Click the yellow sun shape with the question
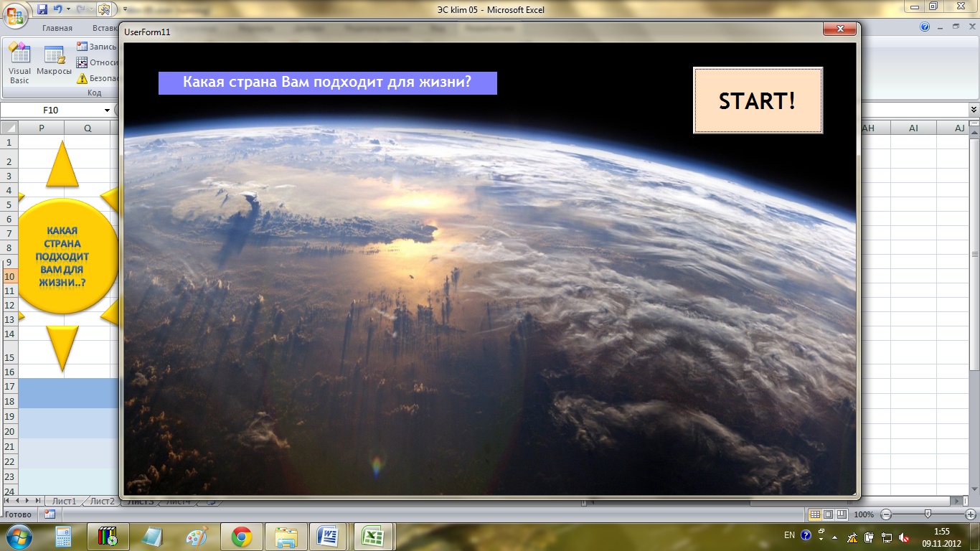 pyautogui.click(x=62, y=256)
